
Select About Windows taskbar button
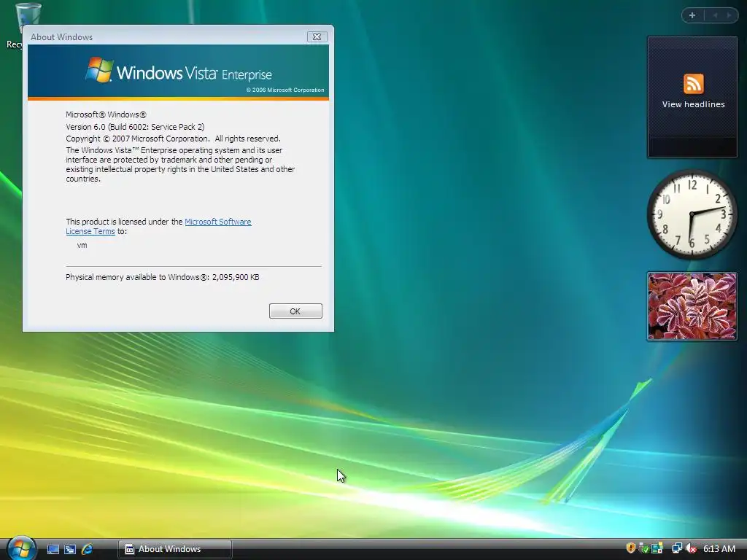pyautogui.click(x=175, y=549)
